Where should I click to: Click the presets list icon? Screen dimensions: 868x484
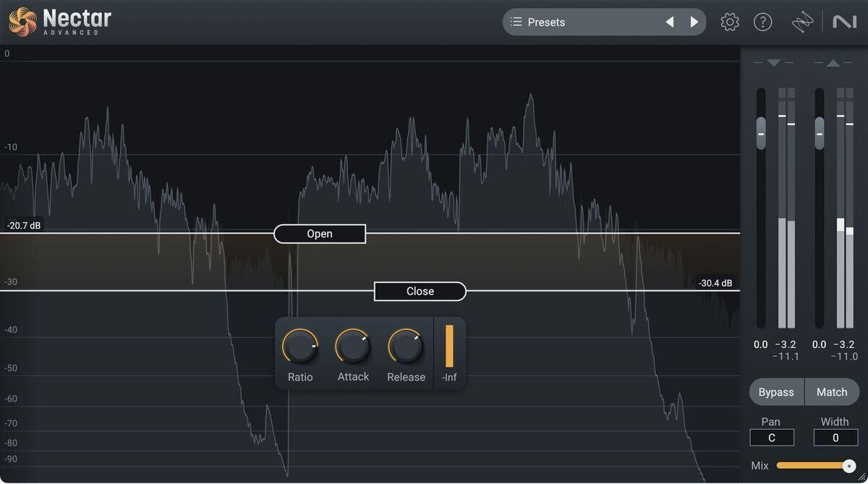point(516,22)
